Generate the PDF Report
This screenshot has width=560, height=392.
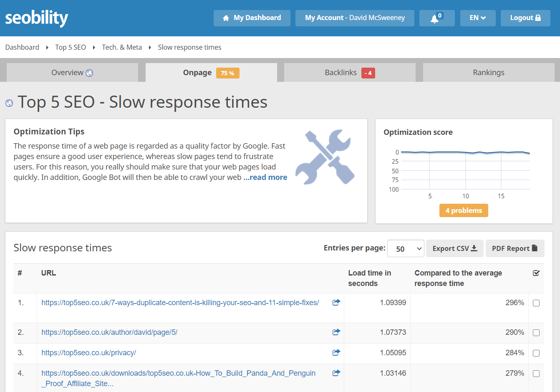515,248
